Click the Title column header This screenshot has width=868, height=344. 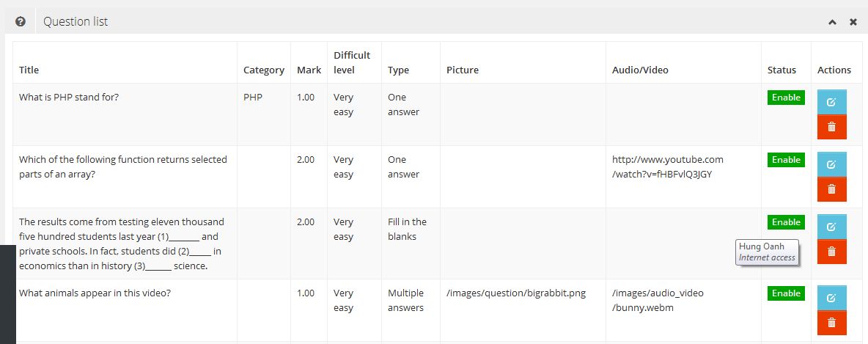[29, 70]
